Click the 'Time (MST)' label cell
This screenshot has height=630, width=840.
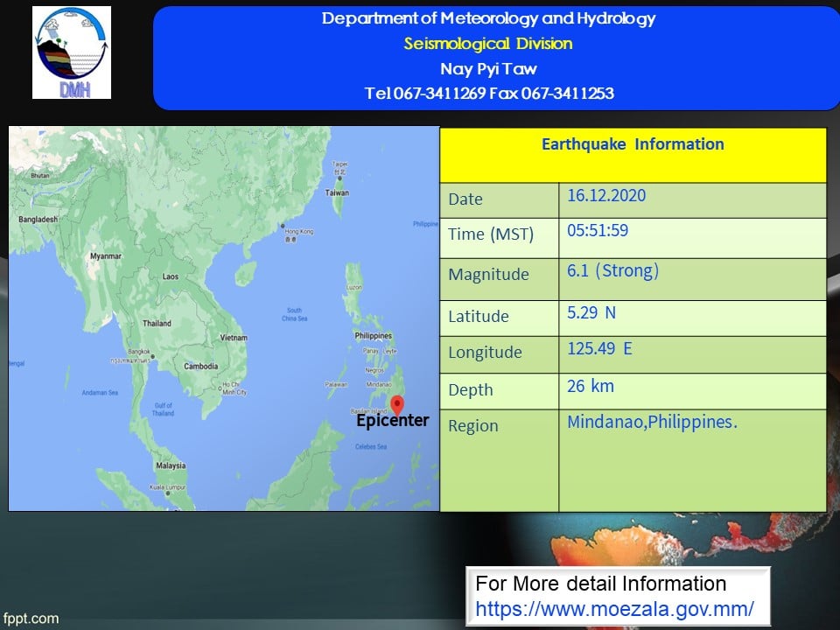[500, 238]
